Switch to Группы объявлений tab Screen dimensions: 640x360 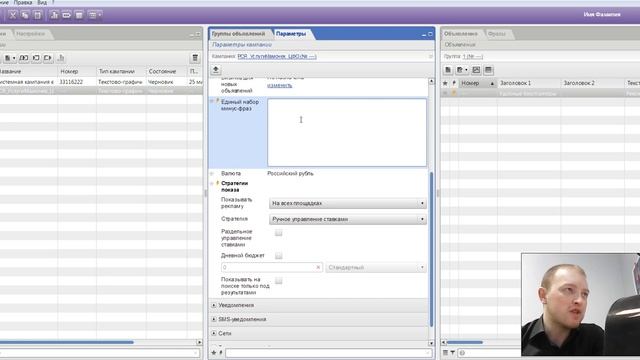coord(238,34)
